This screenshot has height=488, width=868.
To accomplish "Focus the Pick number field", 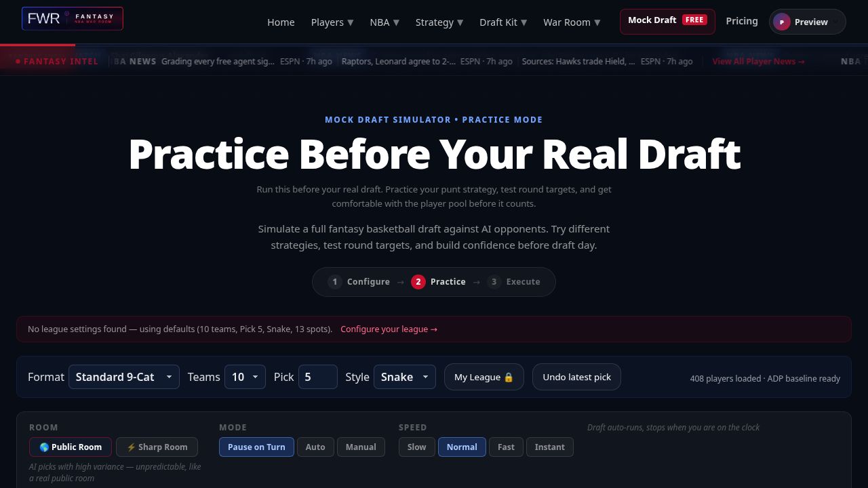I will [x=318, y=377].
